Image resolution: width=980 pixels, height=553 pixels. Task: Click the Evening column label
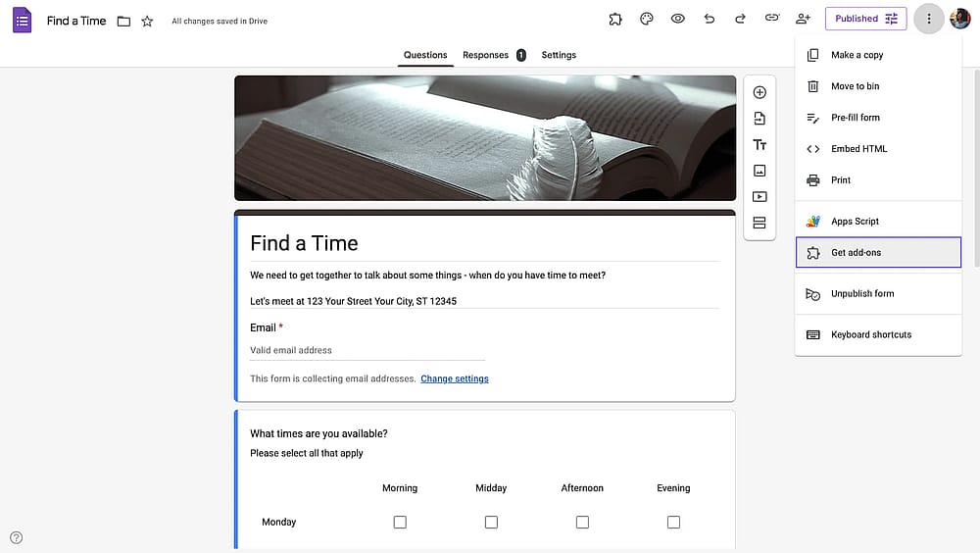point(674,488)
